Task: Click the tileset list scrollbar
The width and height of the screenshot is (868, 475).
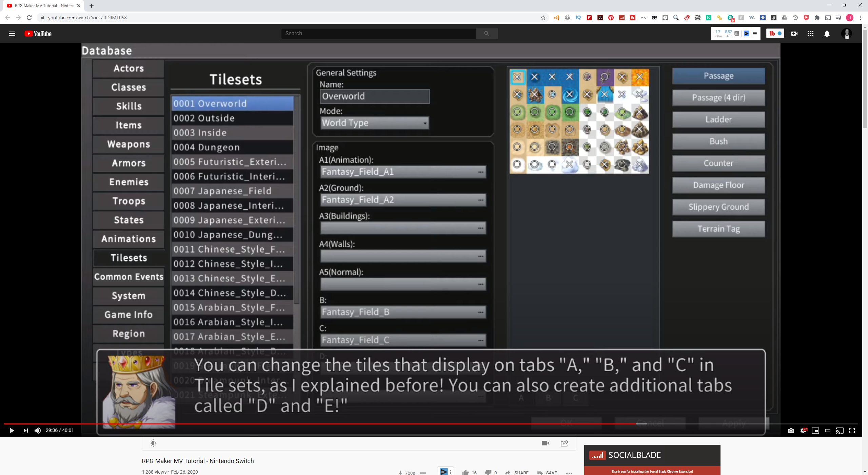Action: (297, 200)
